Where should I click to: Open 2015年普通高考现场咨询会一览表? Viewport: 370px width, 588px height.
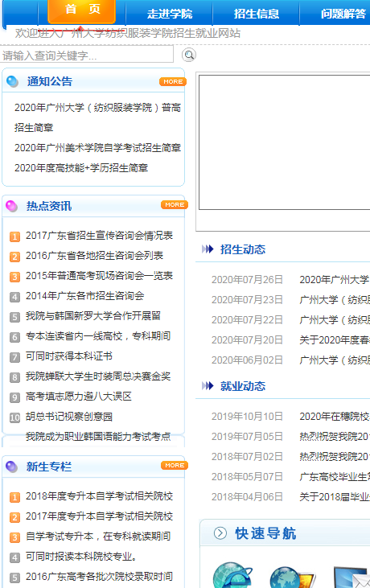(99, 276)
